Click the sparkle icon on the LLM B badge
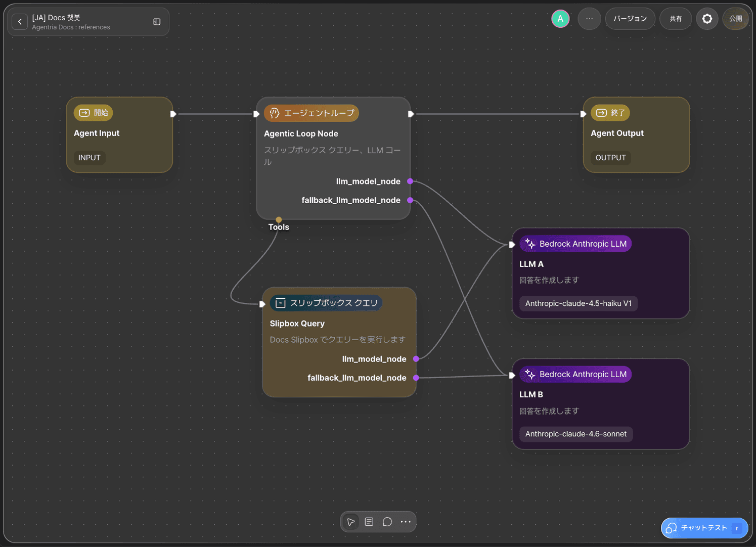756x547 pixels. point(530,374)
